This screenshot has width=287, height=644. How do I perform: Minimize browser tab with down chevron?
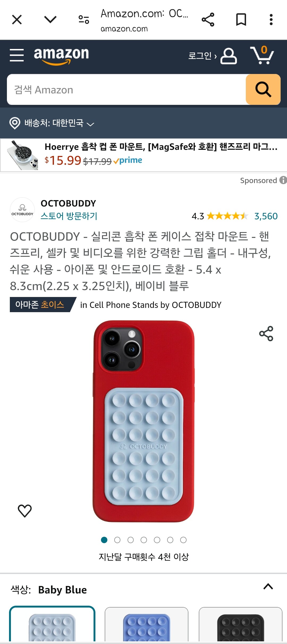point(50,20)
